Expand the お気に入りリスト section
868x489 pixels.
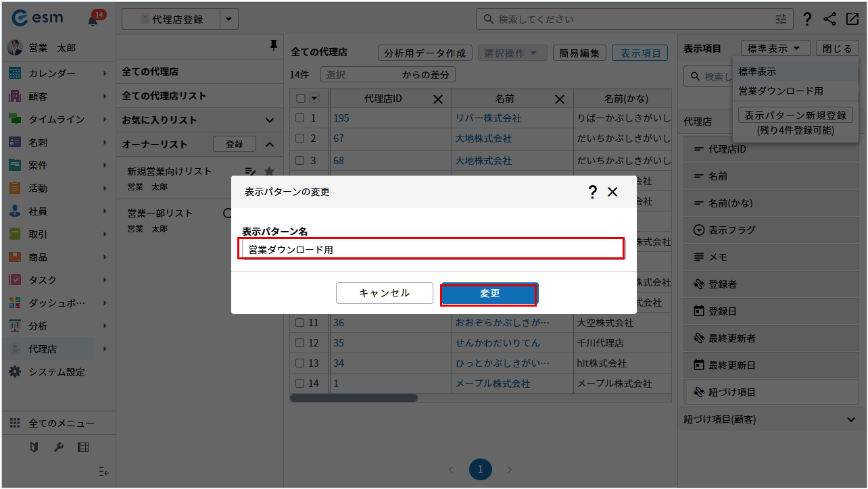click(x=270, y=120)
